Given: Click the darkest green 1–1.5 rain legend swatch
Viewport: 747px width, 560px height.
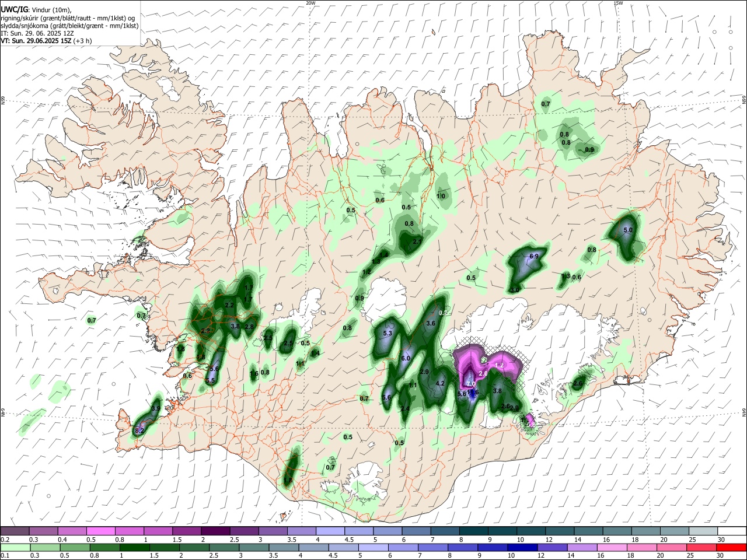Looking at the screenshot, I should point(135,548).
